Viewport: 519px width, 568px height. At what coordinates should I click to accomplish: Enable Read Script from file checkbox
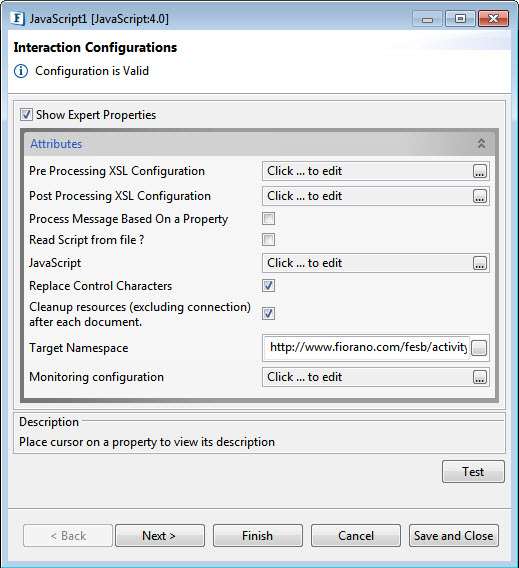coord(268,239)
